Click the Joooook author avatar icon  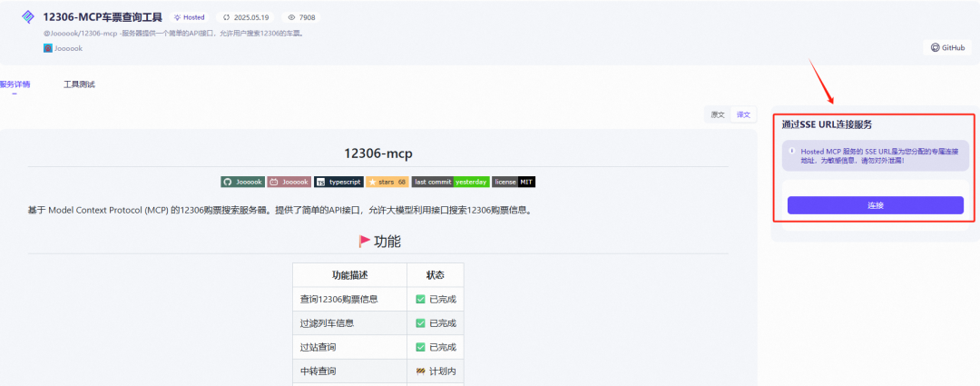[x=47, y=48]
